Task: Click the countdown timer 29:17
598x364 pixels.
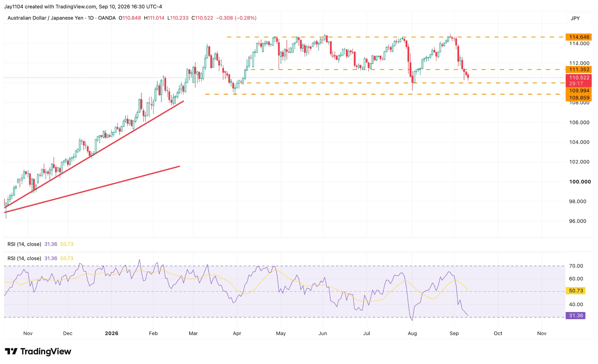Action: (576, 83)
